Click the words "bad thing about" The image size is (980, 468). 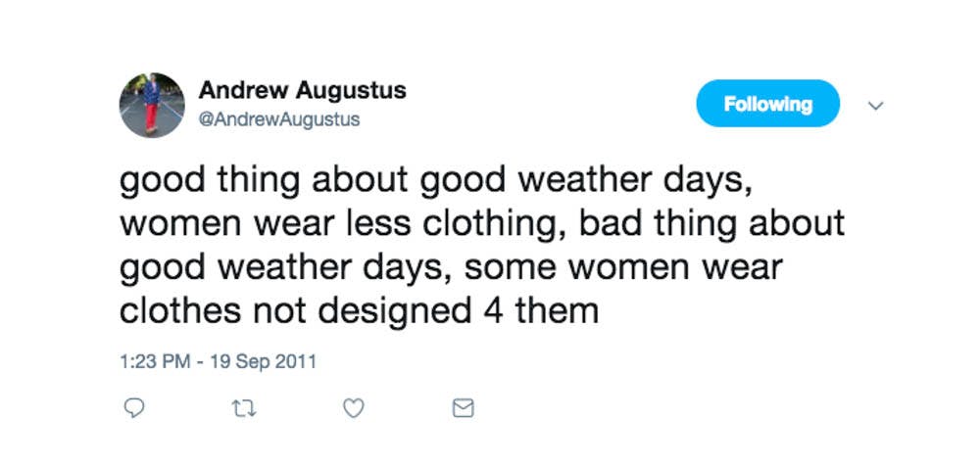(x=711, y=224)
